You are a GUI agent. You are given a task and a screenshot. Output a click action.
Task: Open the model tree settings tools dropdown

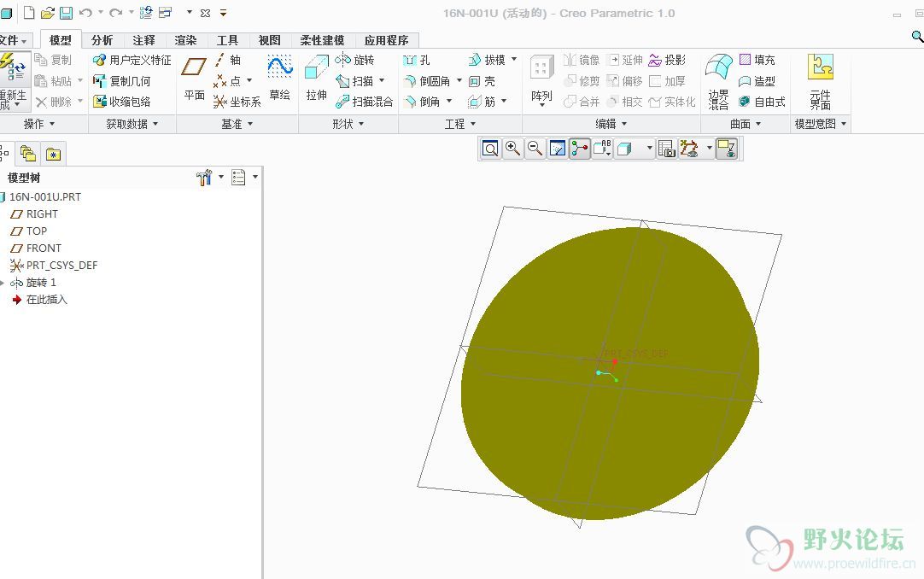[221, 177]
